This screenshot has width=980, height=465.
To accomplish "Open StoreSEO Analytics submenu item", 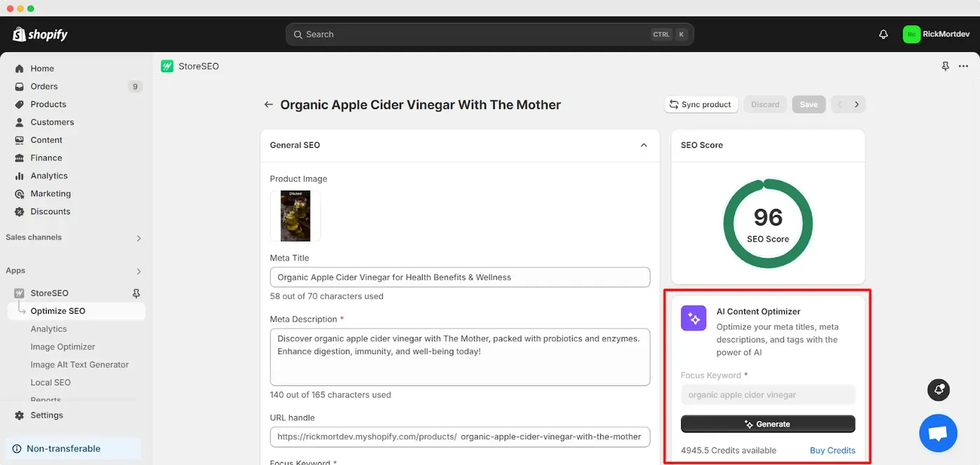I will (x=48, y=329).
